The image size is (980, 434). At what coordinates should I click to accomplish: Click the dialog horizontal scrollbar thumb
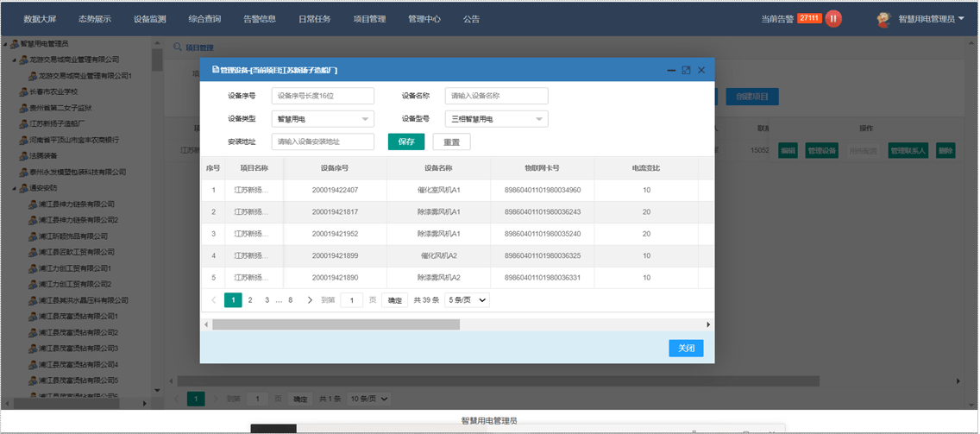point(336,324)
